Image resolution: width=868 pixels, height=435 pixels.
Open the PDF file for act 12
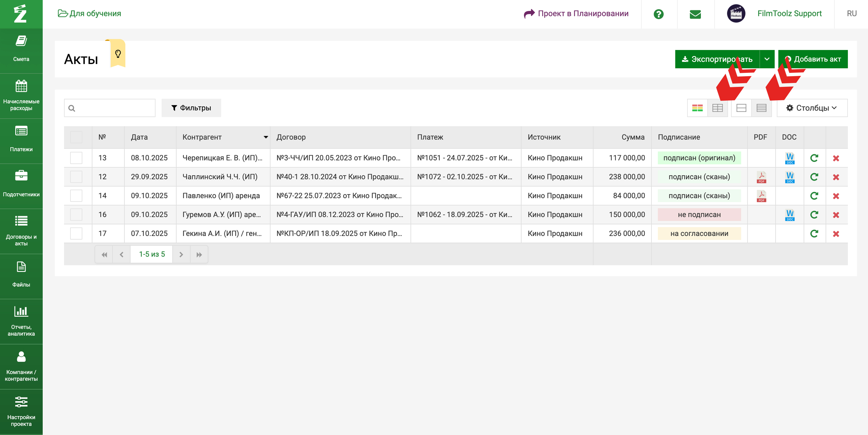pyautogui.click(x=761, y=177)
